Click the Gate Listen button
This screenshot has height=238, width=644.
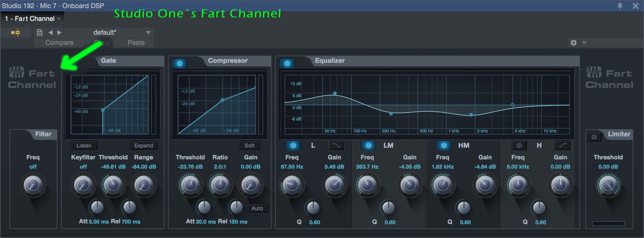[84, 146]
